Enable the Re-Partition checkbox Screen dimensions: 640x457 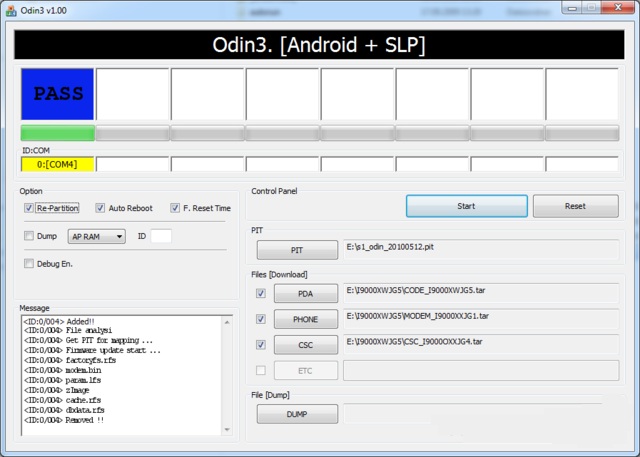tap(29, 208)
